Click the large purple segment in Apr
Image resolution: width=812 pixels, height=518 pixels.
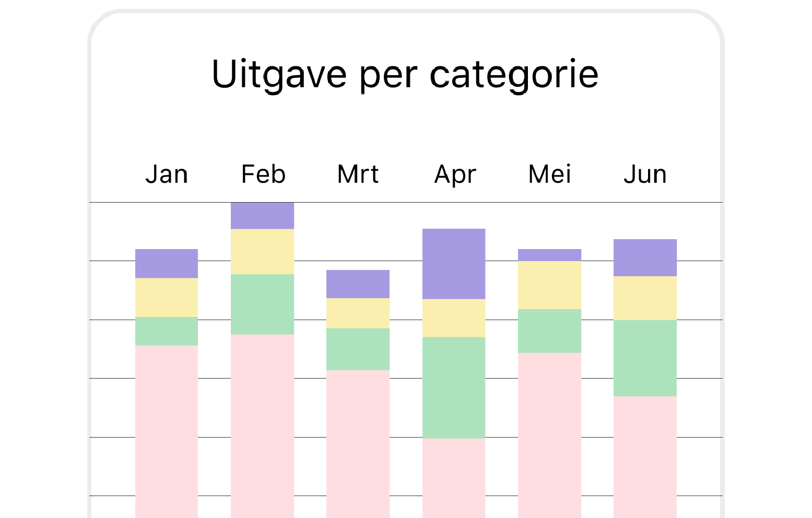pos(454,264)
